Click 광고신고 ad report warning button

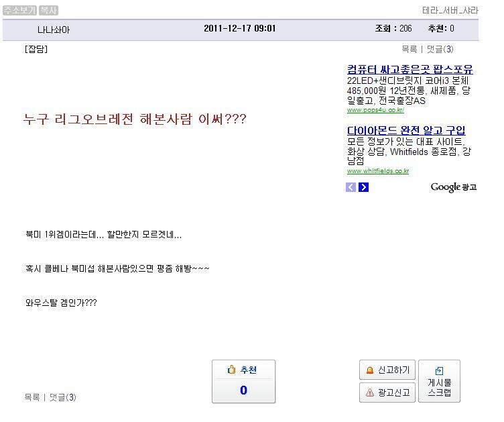click(387, 392)
